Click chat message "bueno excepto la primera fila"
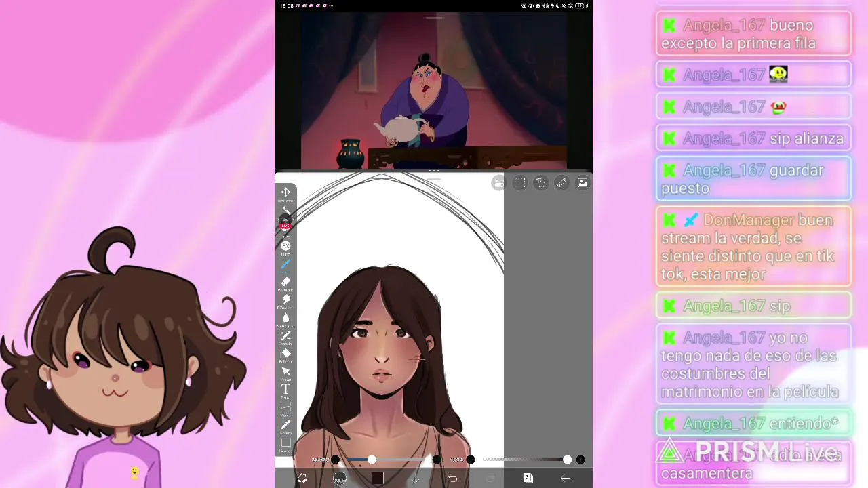The height and width of the screenshot is (488, 868). [753, 34]
